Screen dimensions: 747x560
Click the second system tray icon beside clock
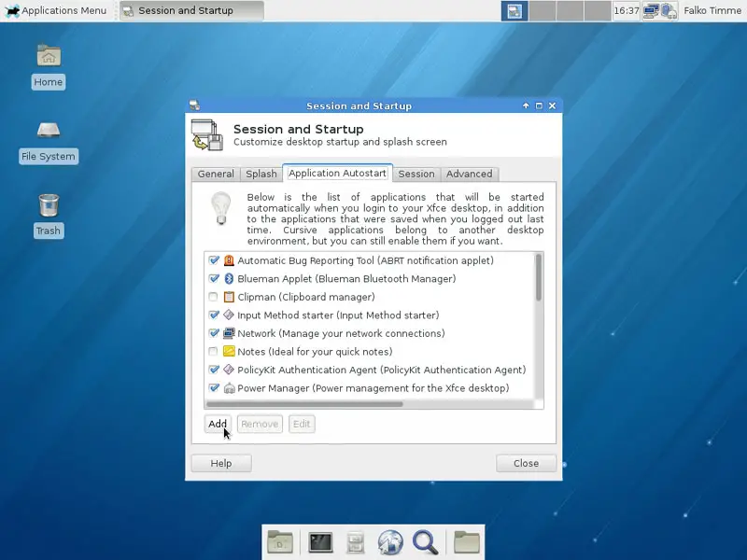669,10
